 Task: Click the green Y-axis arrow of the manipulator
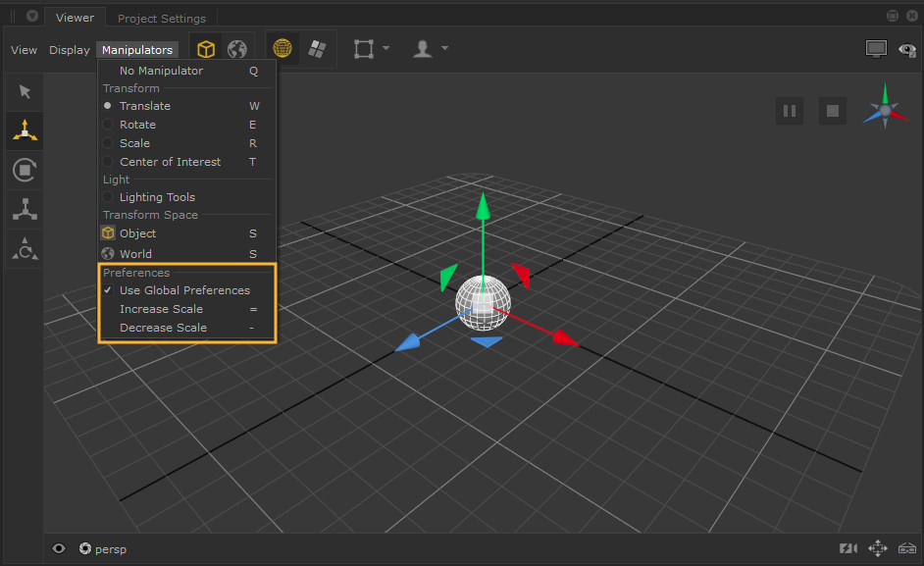pos(482,208)
